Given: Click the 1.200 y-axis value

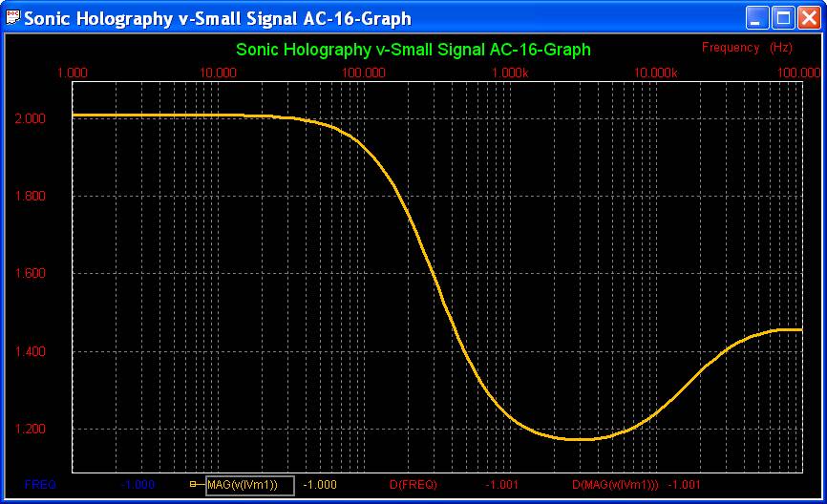Looking at the screenshot, I should (x=30, y=430).
